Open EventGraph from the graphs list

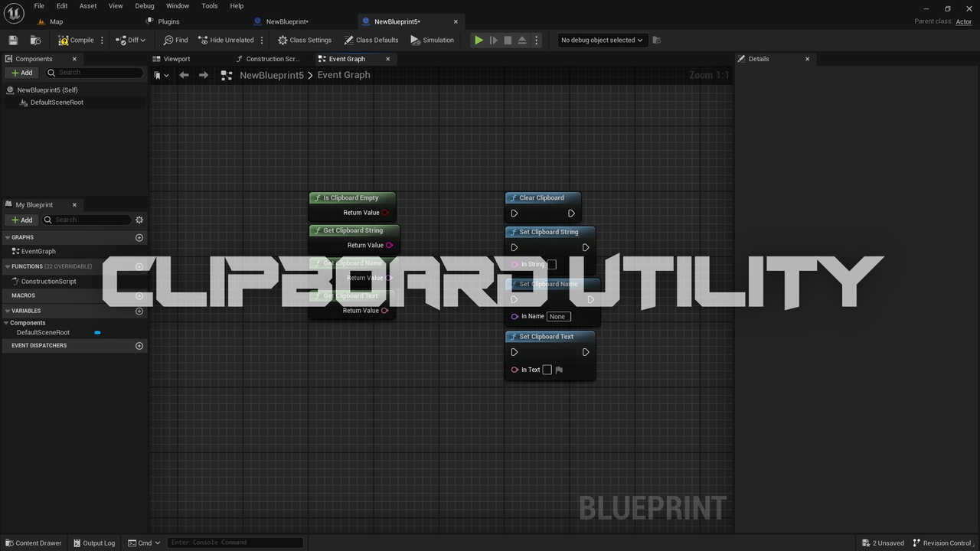tap(38, 251)
